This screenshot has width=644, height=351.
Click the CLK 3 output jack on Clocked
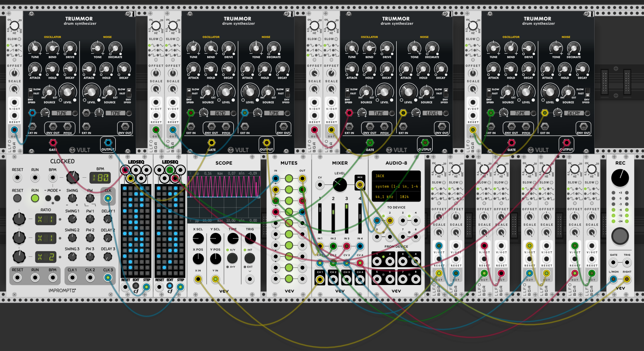108,278
